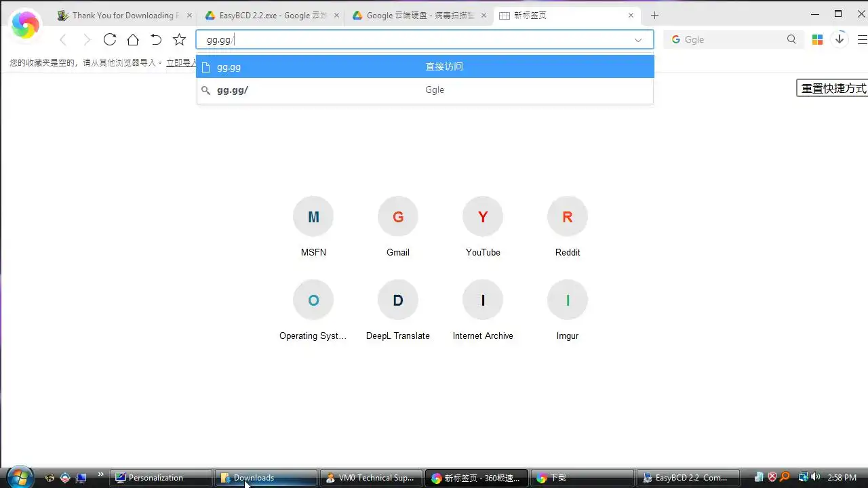Select gg.gg/ Ggle search suggestion

point(425,89)
